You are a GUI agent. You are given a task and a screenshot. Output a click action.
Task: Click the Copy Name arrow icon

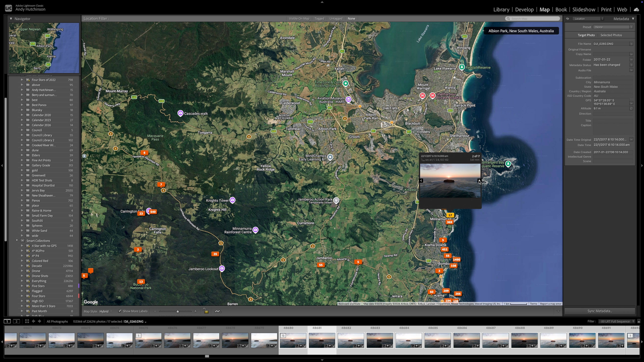coord(631,54)
